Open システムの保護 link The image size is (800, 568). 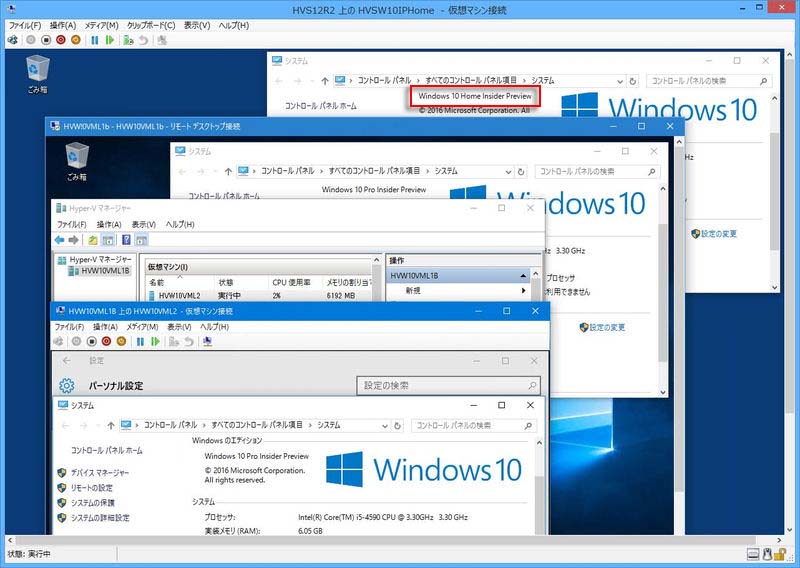pyautogui.click(x=92, y=503)
